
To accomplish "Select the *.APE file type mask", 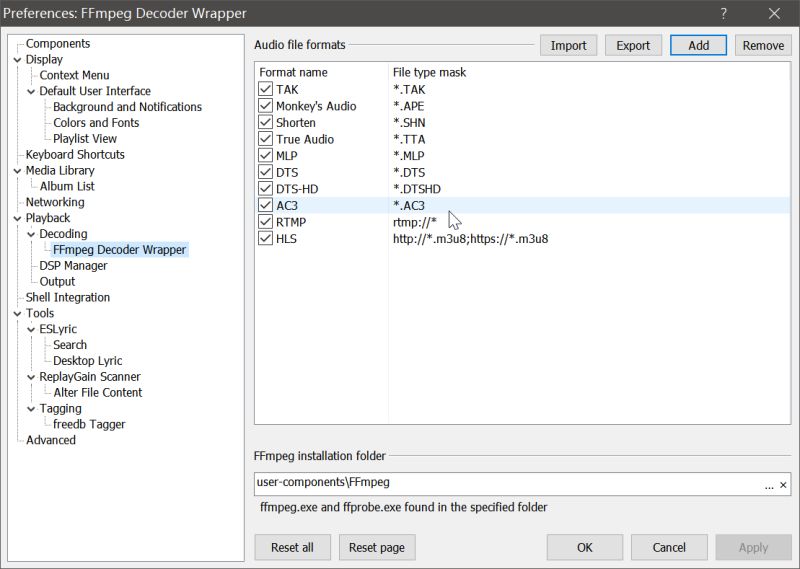I will pos(409,106).
